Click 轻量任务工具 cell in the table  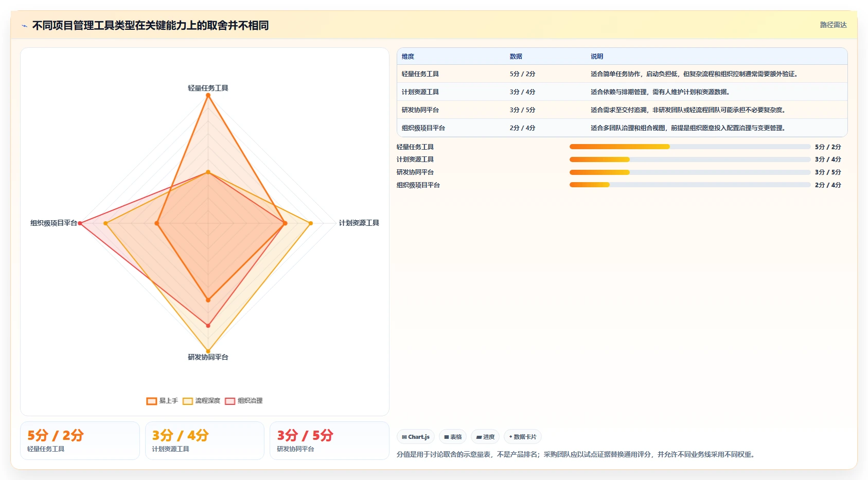[420, 74]
